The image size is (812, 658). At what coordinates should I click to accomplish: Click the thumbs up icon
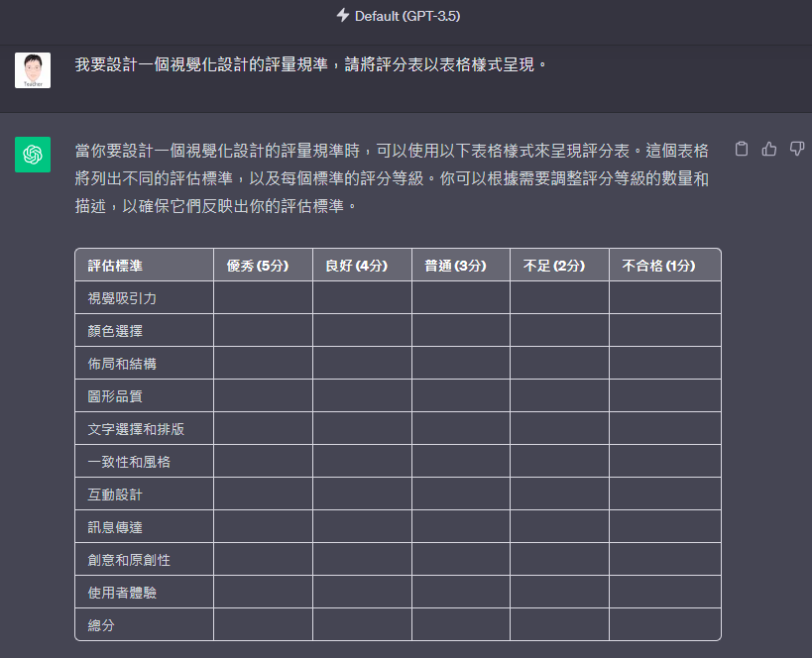coord(769,149)
